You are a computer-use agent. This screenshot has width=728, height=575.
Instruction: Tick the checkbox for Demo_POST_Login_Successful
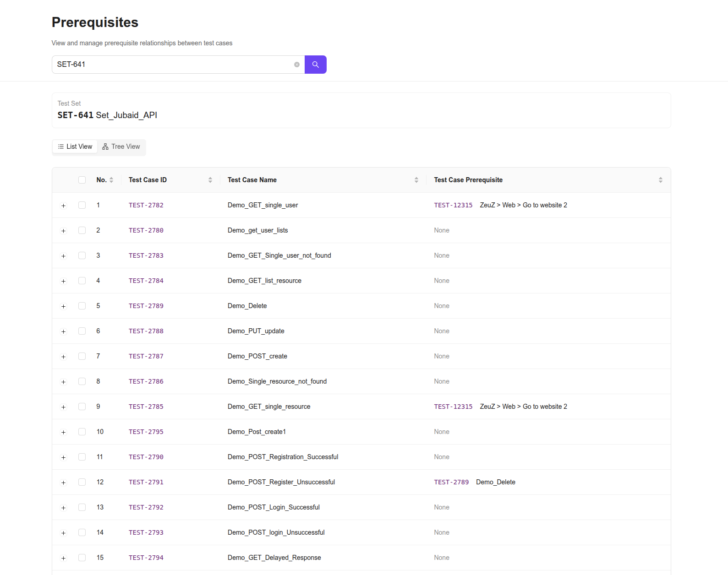[x=82, y=507]
